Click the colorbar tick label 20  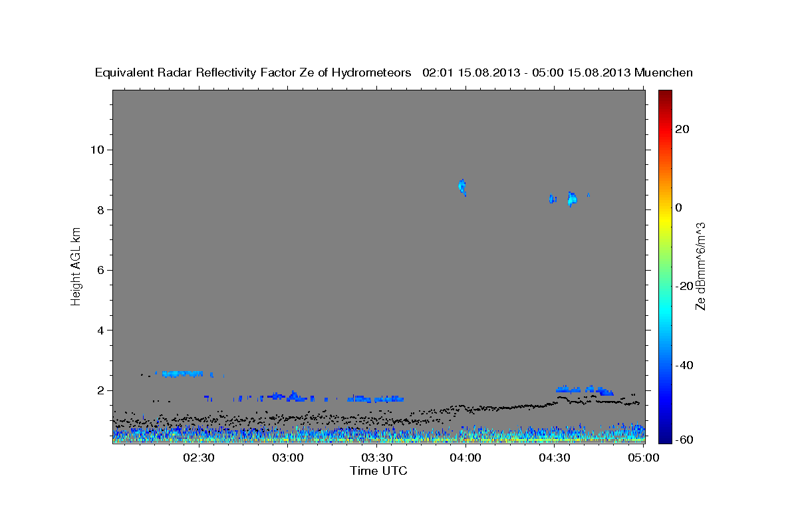click(682, 129)
